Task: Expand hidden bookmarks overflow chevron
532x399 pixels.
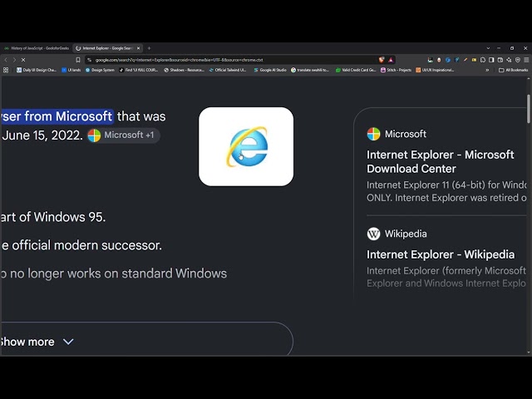Action: point(488,70)
